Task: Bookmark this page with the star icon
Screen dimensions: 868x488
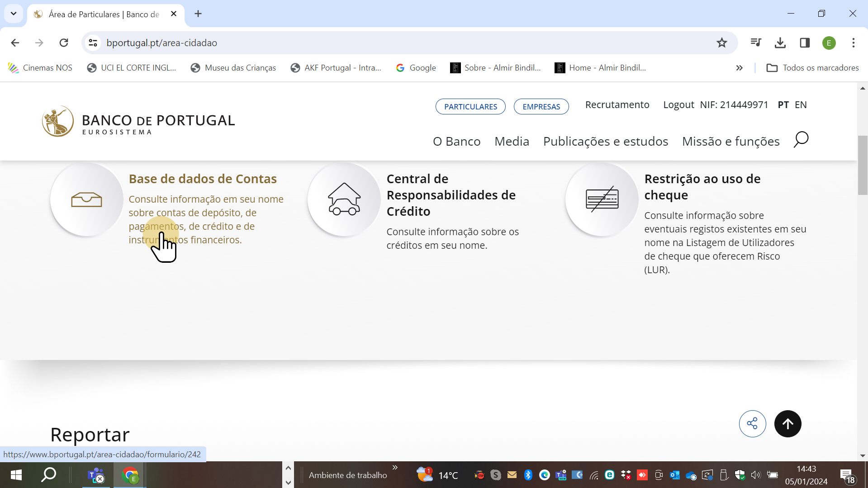Action: (721, 43)
